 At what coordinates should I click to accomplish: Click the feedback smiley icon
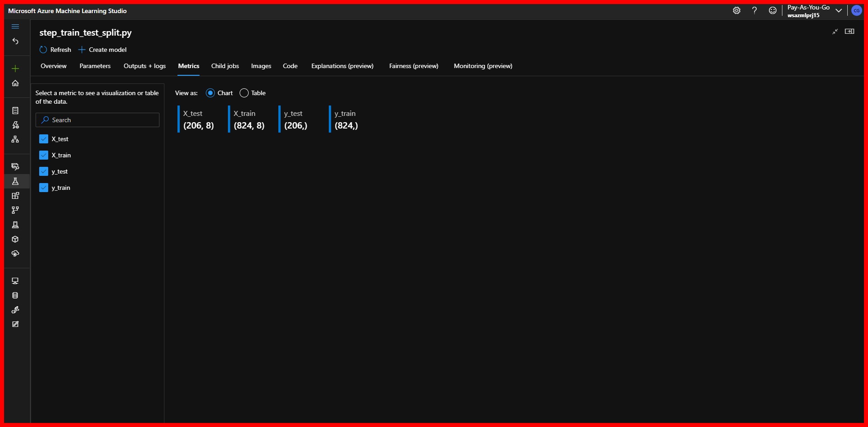click(x=773, y=10)
